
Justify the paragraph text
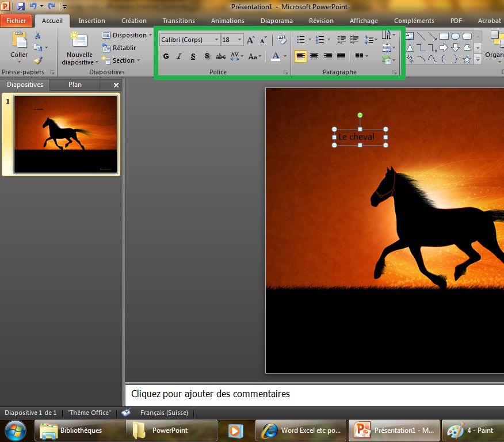pyautogui.click(x=341, y=56)
